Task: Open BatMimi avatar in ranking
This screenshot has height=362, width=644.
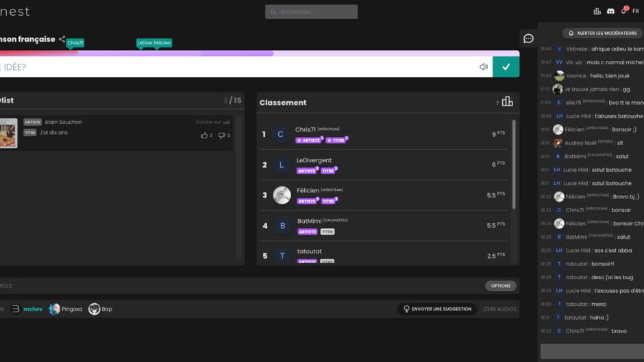Action: (282, 226)
